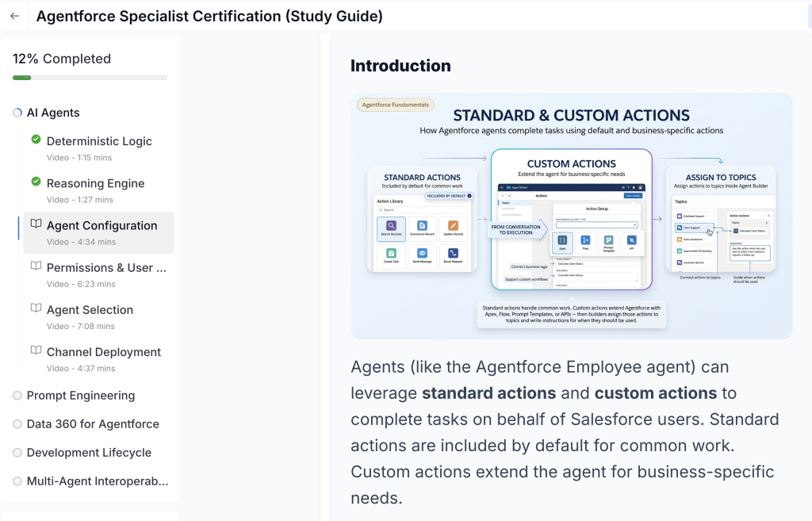The image size is (812, 521).
Task: Click the bold "custom actions" text
Action: click(656, 393)
